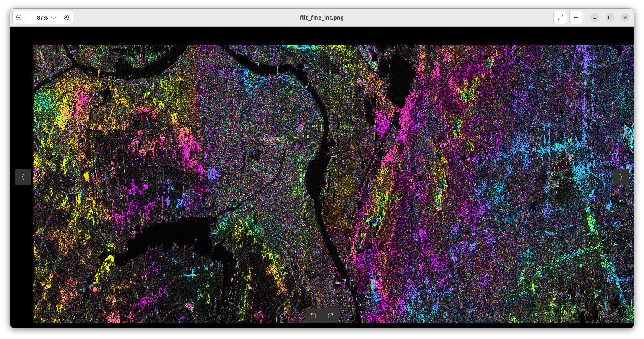Screen dimensions: 644x339
Task: Go to the next image
Action: [x=621, y=177]
